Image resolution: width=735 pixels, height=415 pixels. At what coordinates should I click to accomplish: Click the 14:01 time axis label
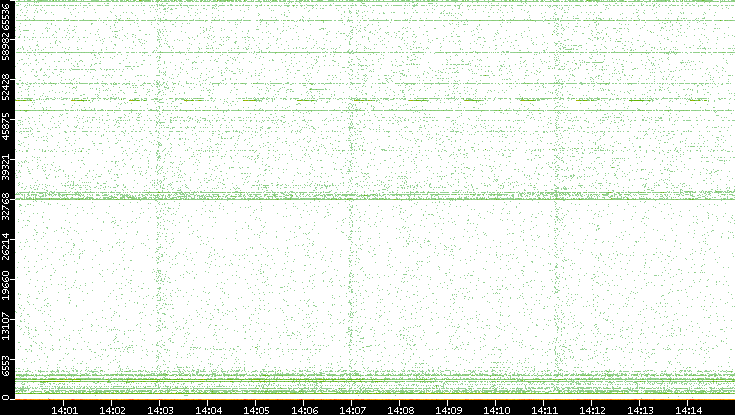tap(64, 409)
